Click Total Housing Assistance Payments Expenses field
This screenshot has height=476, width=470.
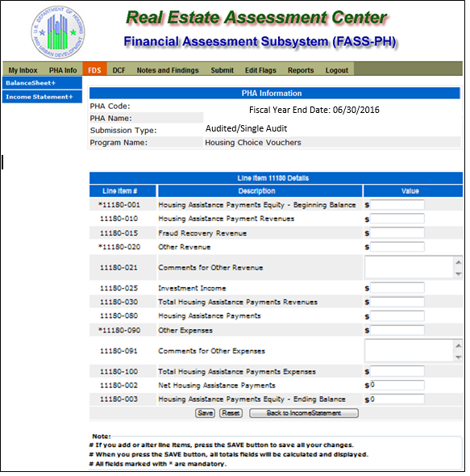[397, 371]
